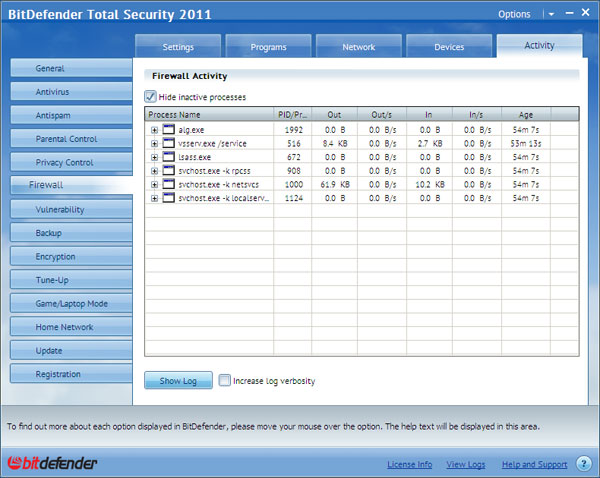Open the View Logs link

[x=466, y=464]
